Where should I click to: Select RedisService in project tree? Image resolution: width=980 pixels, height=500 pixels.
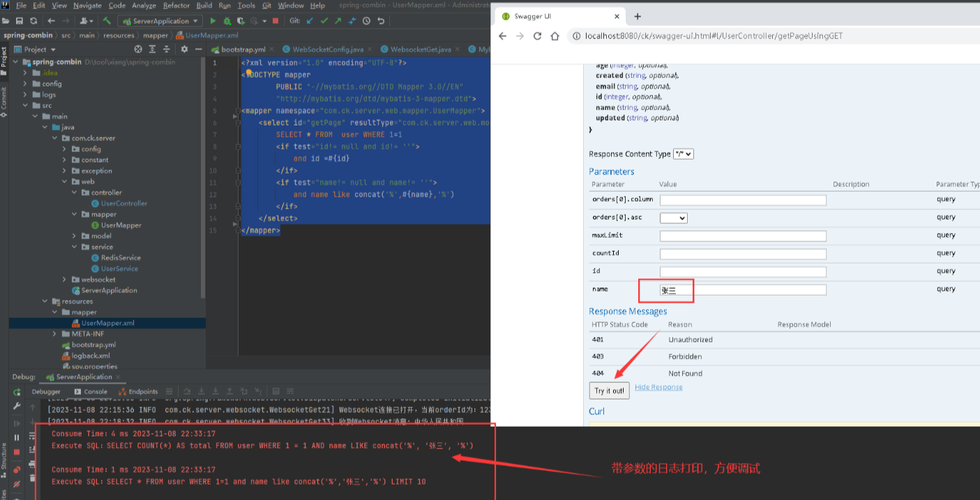click(x=115, y=258)
